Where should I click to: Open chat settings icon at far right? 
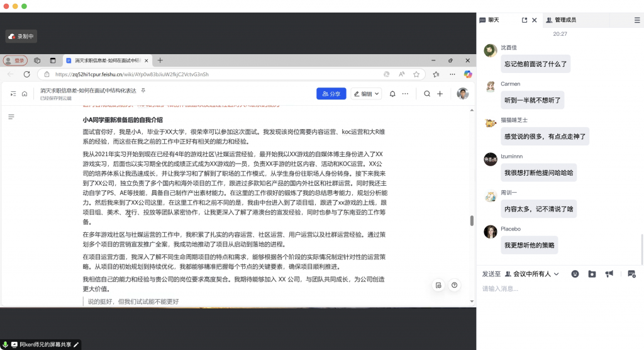tap(631, 274)
